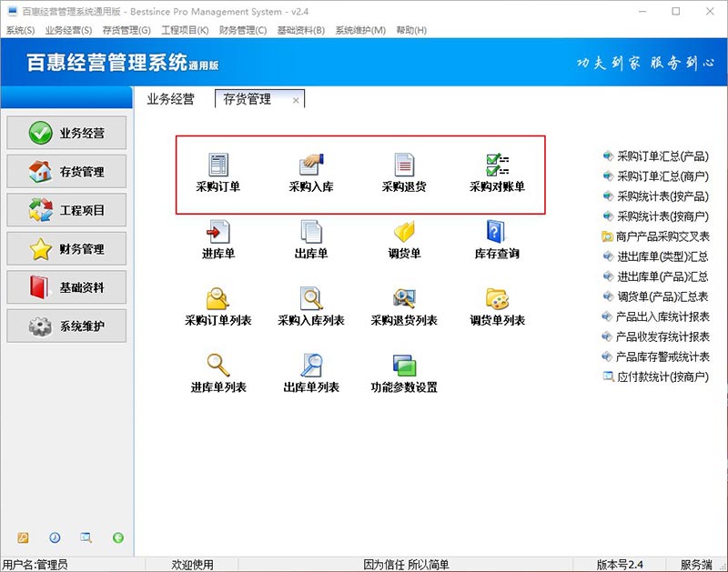Image resolution: width=728 pixels, height=572 pixels.
Task: Switch to the 业务经营 tab
Action: [x=170, y=99]
